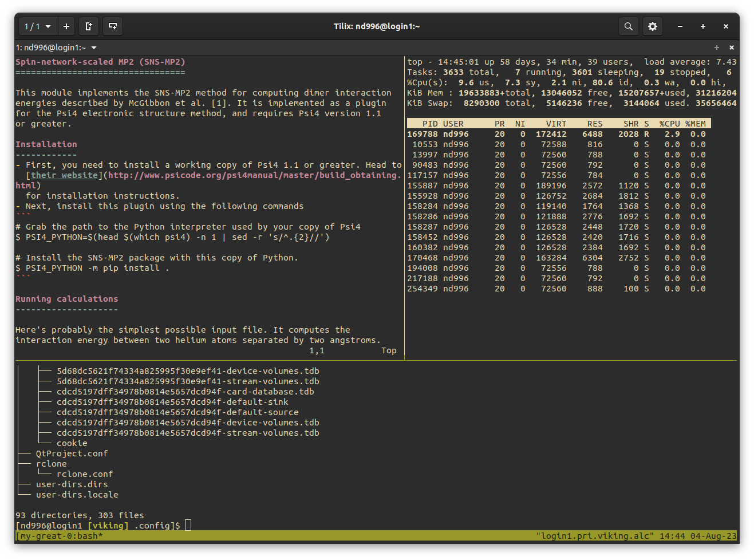Focus the .config shell prompt cursor

pos(188,526)
